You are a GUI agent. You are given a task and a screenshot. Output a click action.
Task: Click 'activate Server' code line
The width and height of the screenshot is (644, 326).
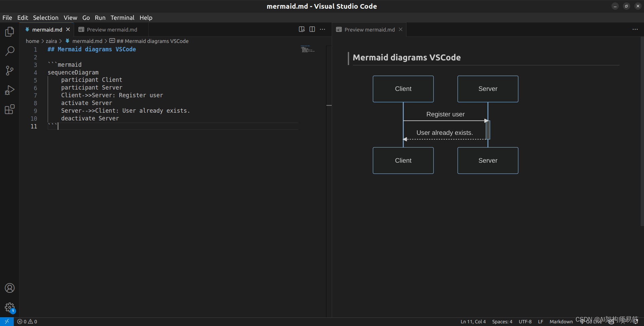point(87,103)
